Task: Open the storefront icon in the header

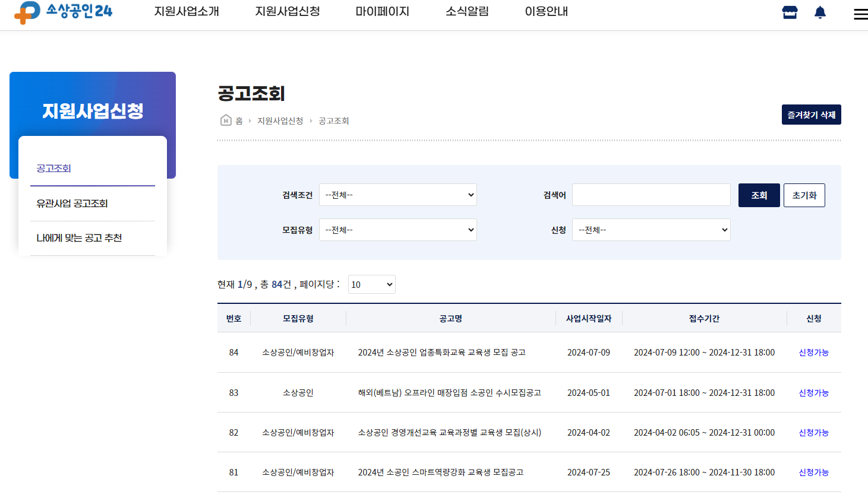Action: coord(789,12)
